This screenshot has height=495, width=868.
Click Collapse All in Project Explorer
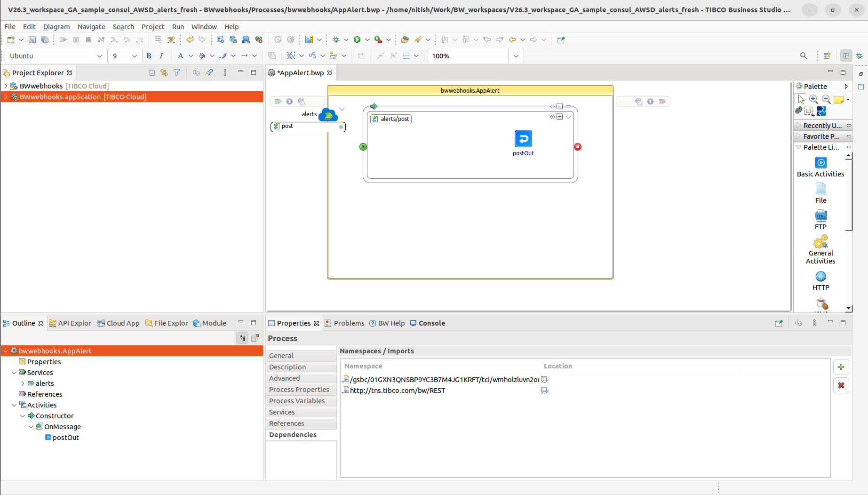tap(151, 73)
